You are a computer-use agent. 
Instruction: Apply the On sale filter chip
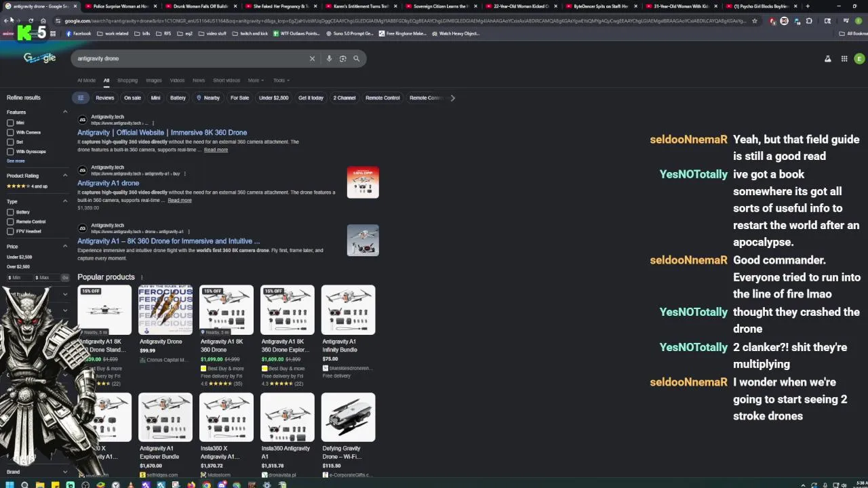tap(132, 98)
